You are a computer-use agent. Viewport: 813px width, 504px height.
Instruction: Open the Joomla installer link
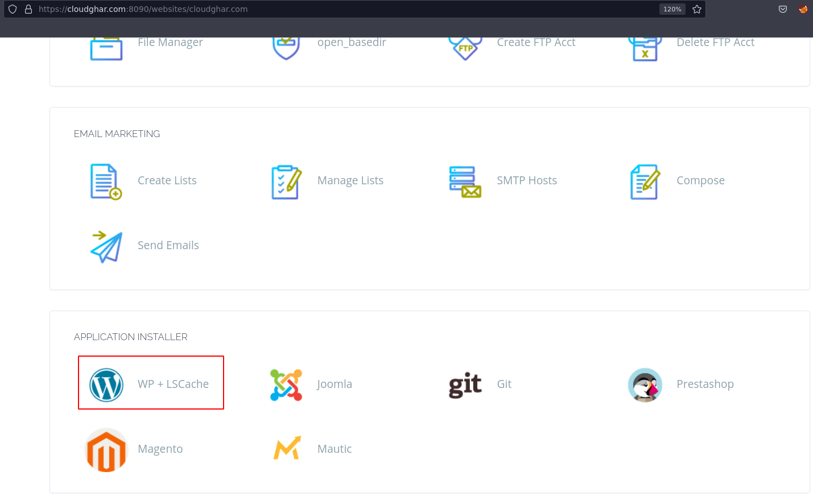(335, 384)
